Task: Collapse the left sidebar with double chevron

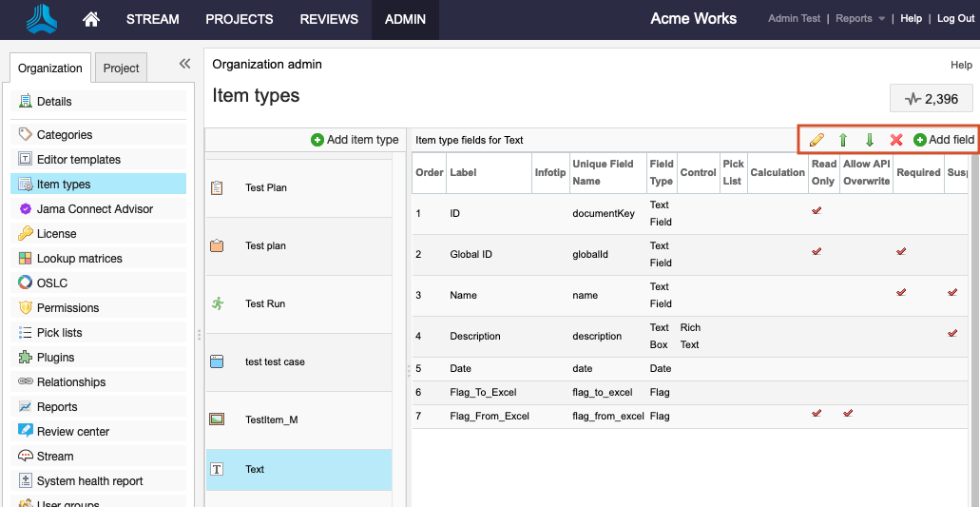Action: pyautogui.click(x=184, y=63)
